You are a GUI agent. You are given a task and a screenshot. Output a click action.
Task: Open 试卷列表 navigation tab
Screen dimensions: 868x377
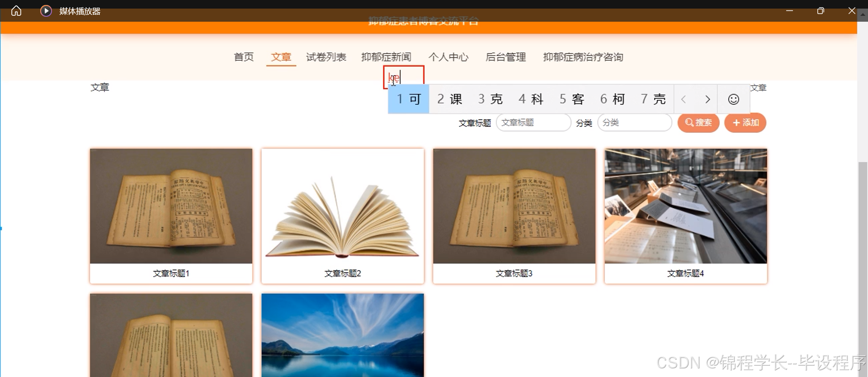pos(326,57)
